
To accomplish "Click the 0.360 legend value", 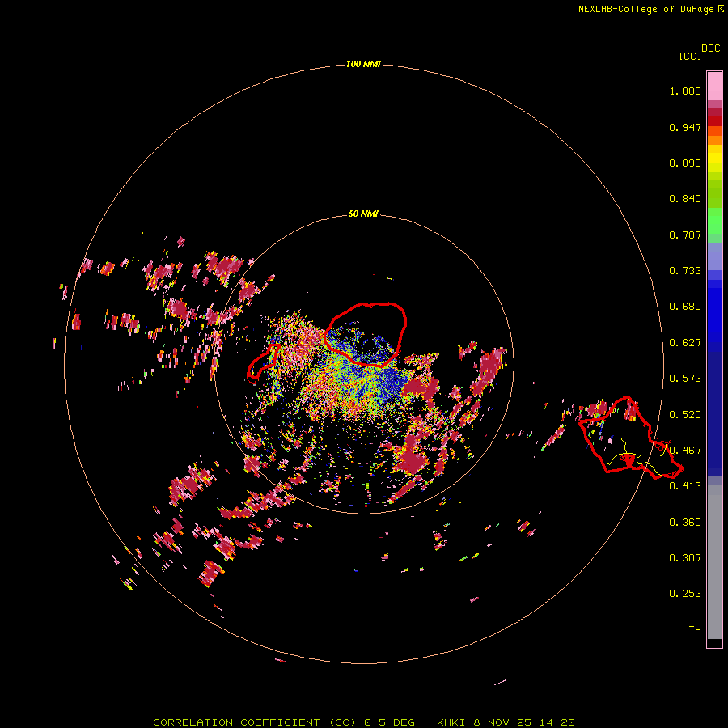I will coord(685,523).
